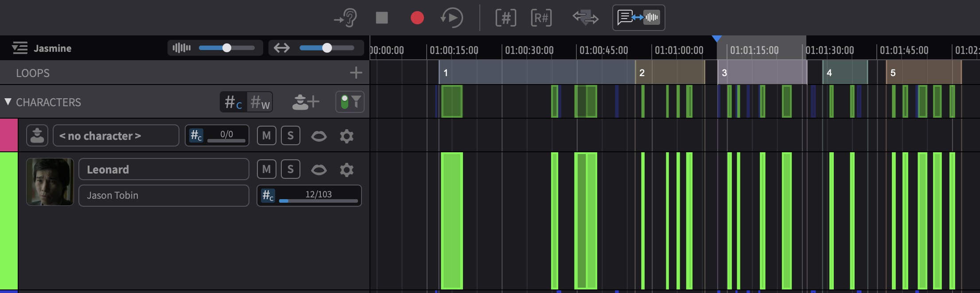The width and height of the screenshot is (980, 293).
Task: Toggle the character filter switch
Action: pos(350,102)
